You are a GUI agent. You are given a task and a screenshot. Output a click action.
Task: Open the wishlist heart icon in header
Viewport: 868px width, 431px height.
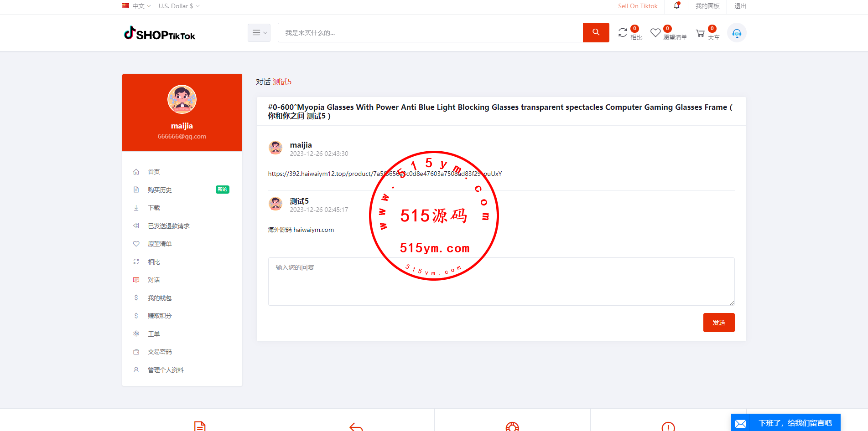click(655, 33)
